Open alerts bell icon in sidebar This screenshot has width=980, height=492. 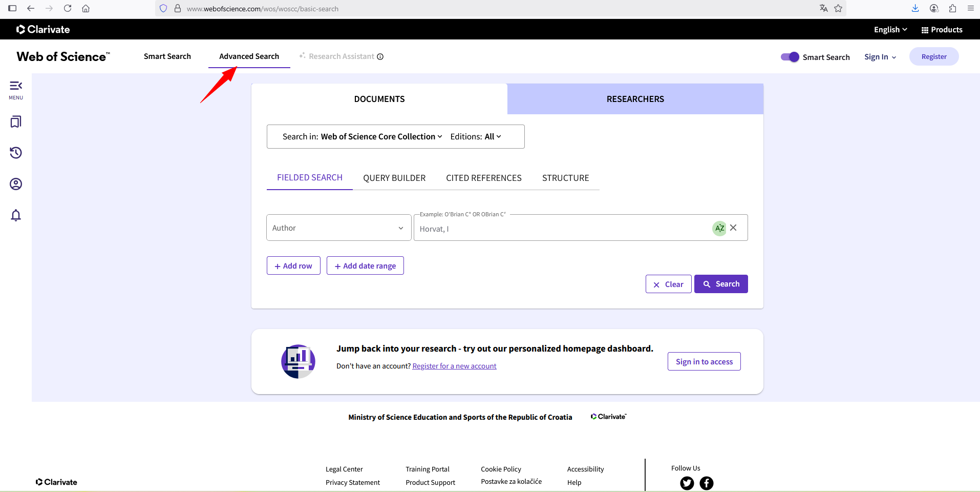point(16,215)
